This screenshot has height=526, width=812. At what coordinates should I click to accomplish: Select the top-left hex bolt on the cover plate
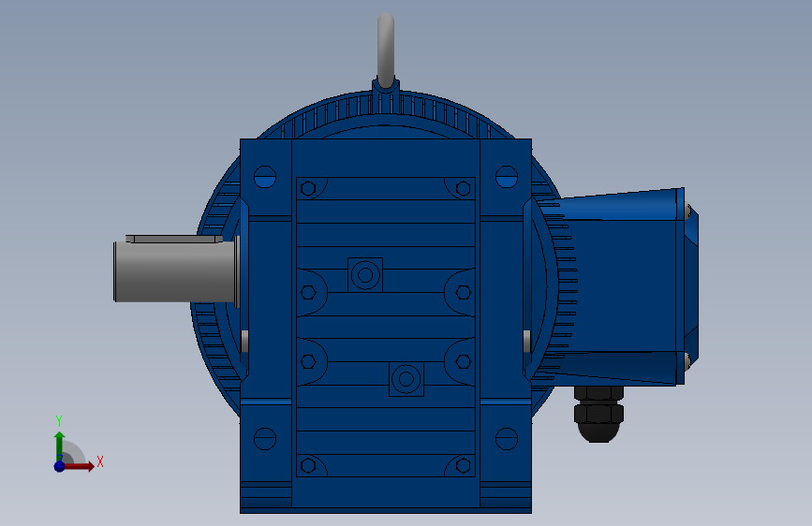pyautogui.click(x=308, y=188)
